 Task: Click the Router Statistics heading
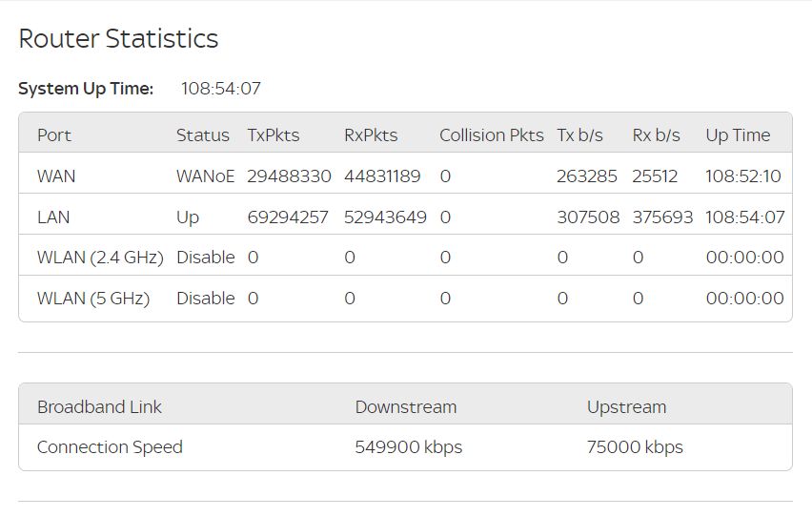pos(118,39)
